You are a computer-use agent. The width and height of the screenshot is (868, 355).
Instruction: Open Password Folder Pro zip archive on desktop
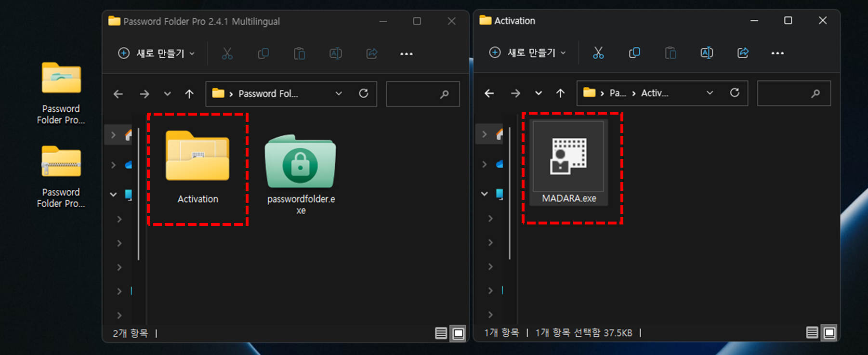point(61,177)
